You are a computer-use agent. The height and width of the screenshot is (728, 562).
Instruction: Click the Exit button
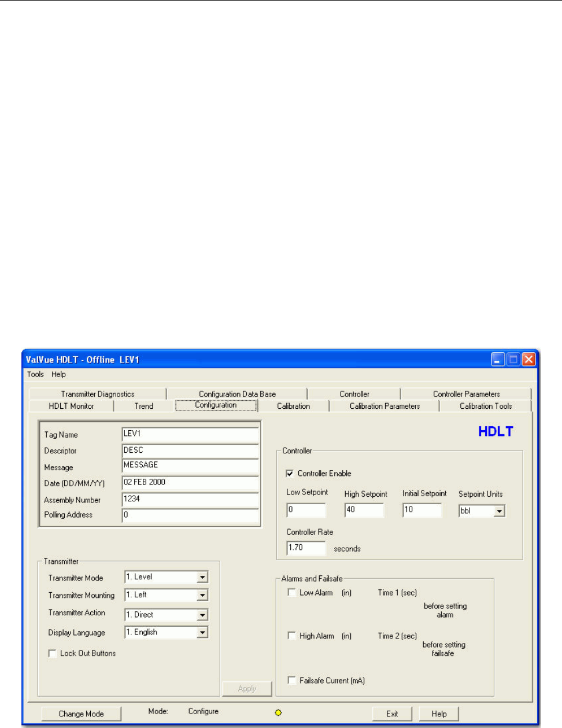coord(392,714)
